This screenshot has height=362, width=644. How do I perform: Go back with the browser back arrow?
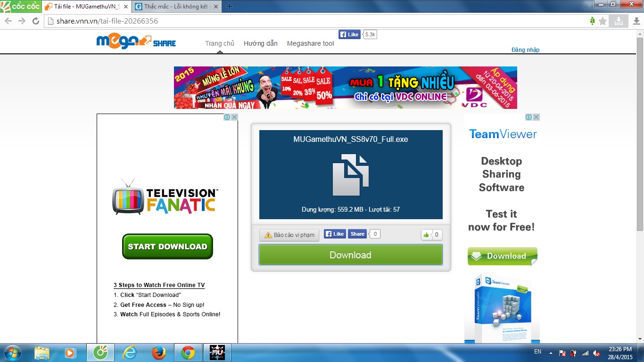[x=8, y=21]
